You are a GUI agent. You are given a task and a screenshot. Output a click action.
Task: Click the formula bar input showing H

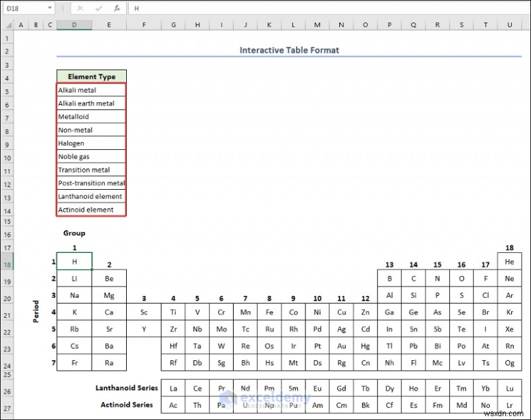point(329,9)
